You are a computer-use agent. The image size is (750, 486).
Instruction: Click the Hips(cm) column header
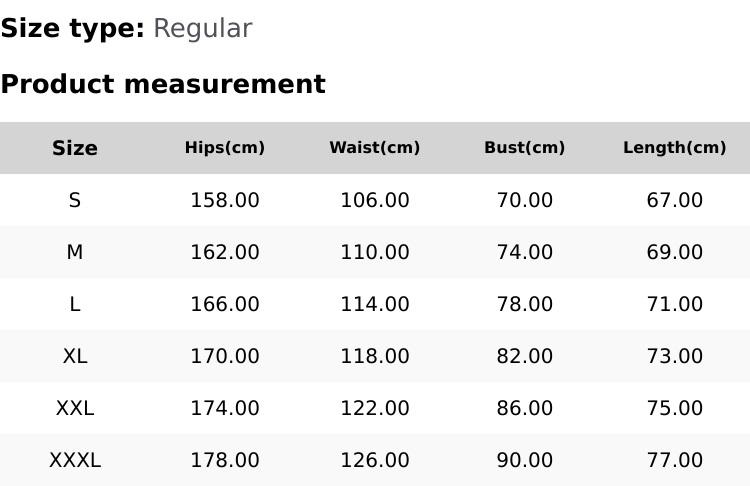click(225, 148)
